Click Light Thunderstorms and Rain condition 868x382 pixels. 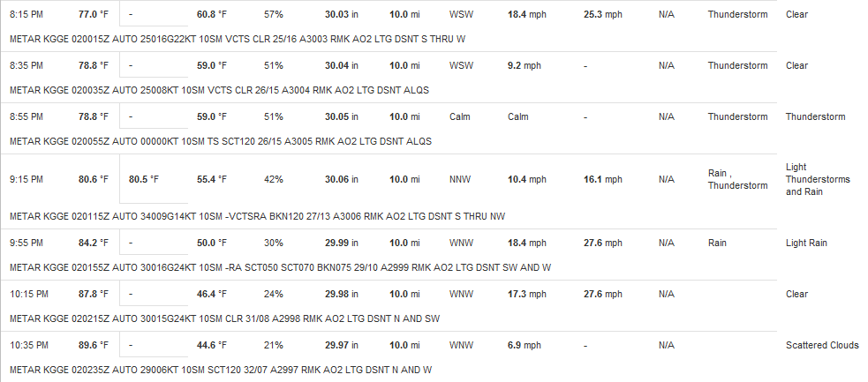[x=818, y=179]
